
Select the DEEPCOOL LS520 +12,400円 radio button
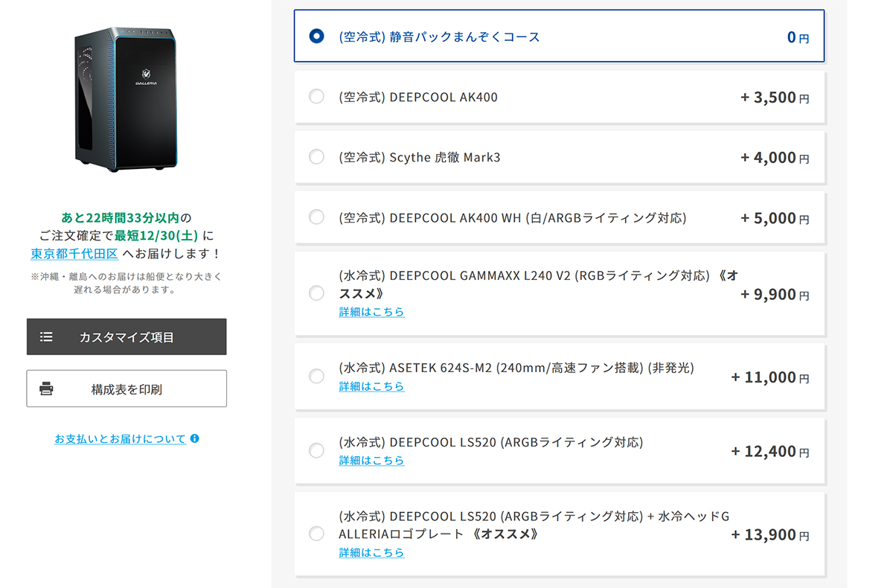coord(316,450)
